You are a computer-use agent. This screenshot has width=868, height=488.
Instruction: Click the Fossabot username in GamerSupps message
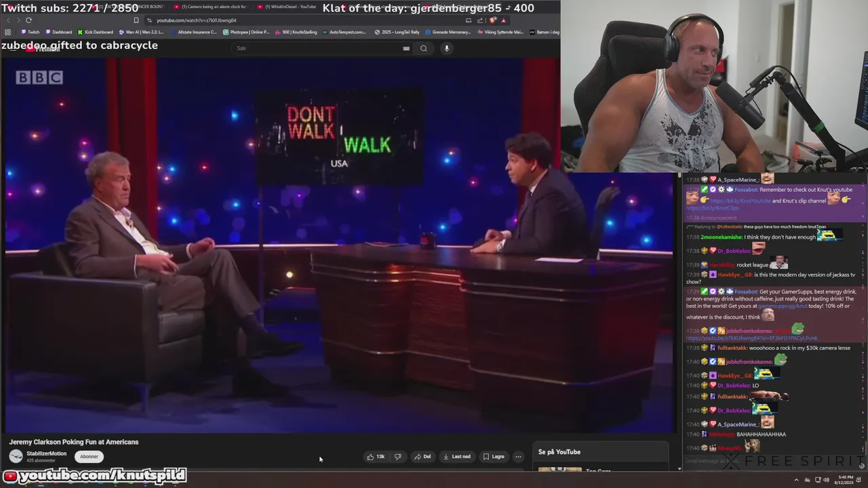746,291
